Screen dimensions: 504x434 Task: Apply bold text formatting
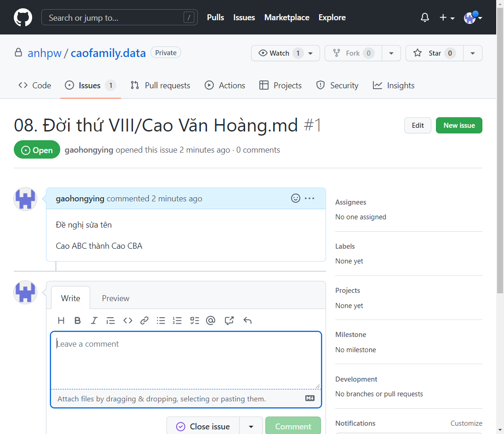78,320
